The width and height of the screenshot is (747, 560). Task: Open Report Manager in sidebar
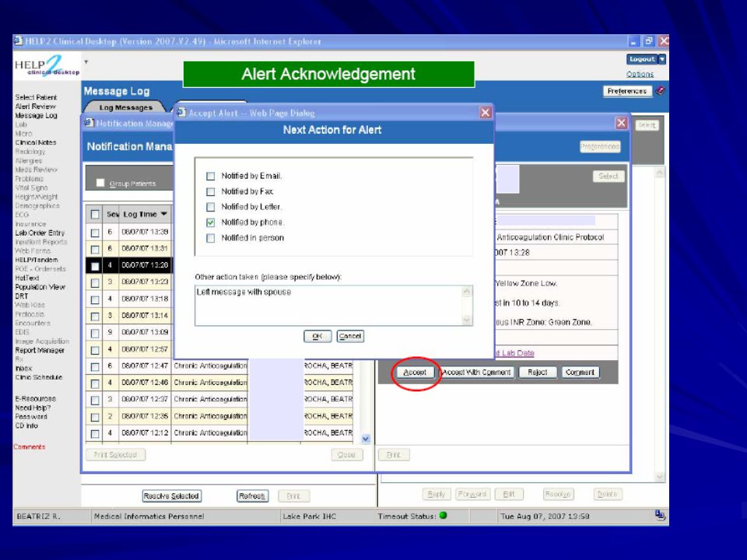click(x=40, y=351)
